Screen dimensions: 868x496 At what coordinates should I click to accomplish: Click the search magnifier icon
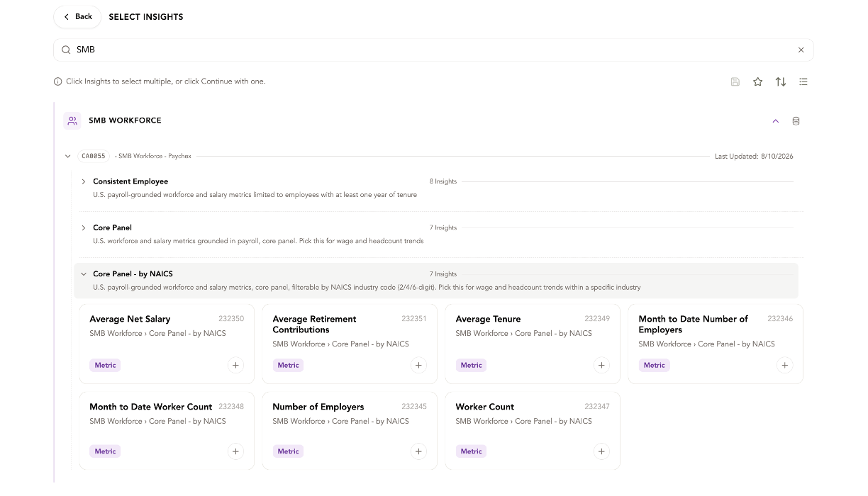pyautogui.click(x=66, y=50)
